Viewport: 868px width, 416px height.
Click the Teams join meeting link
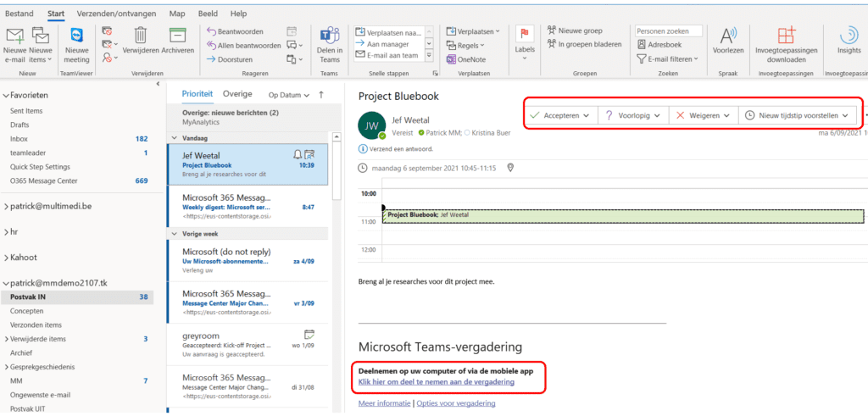coord(437,382)
